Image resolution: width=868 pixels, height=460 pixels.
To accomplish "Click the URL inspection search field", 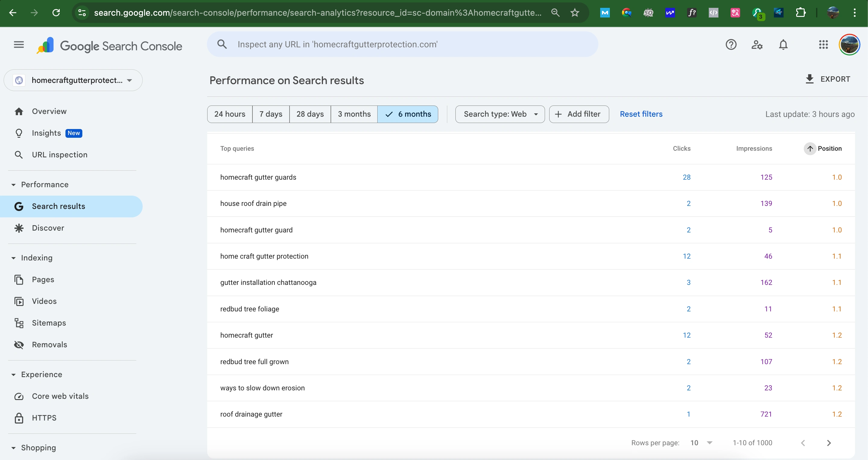I will (401, 44).
